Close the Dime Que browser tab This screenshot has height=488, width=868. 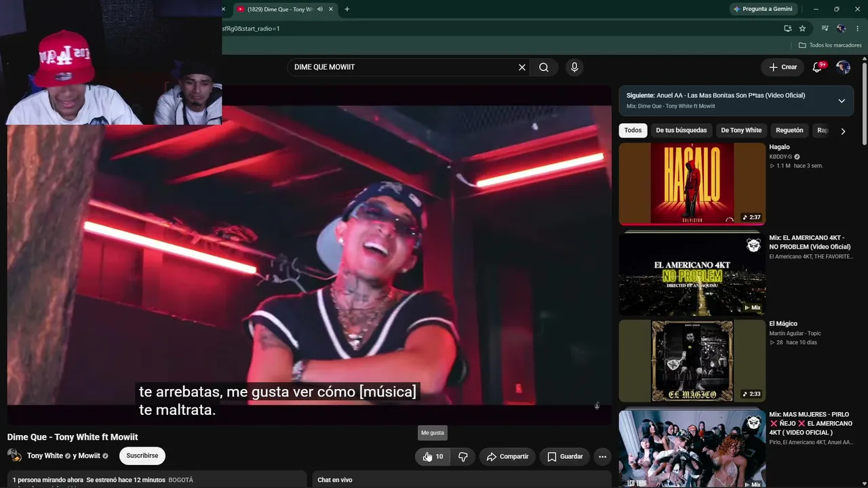point(331,9)
